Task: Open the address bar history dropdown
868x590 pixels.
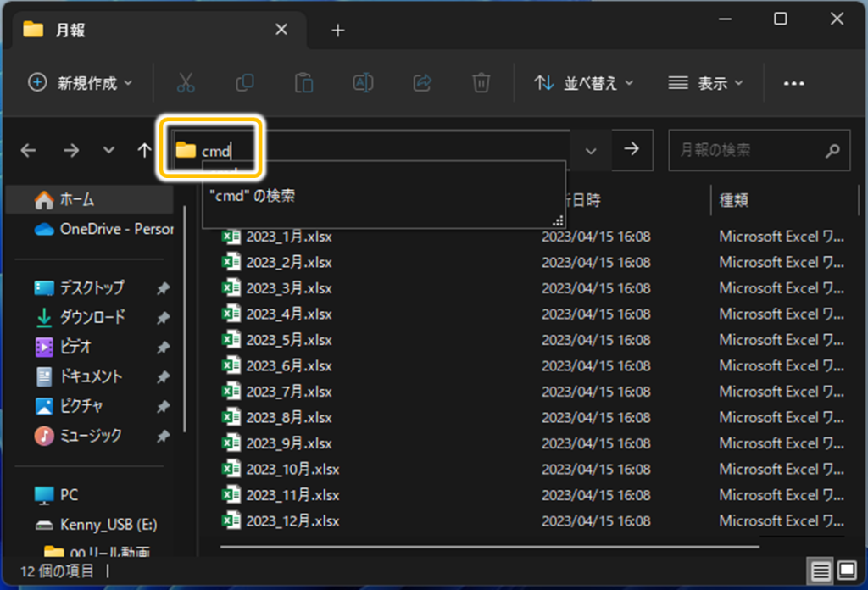Action: click(591, 150)
